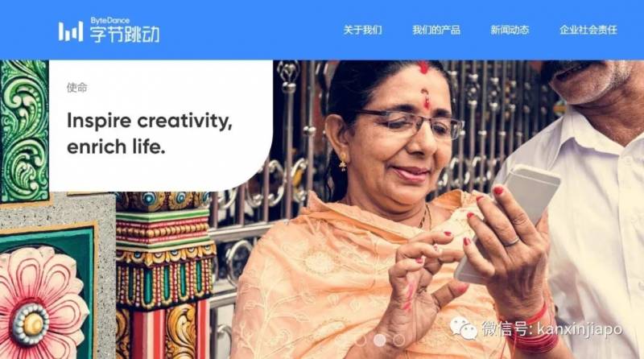Select the first carousel dot indicator
Image resolution: width=644 pixels, height=359 pixels.
pos(361,340)
